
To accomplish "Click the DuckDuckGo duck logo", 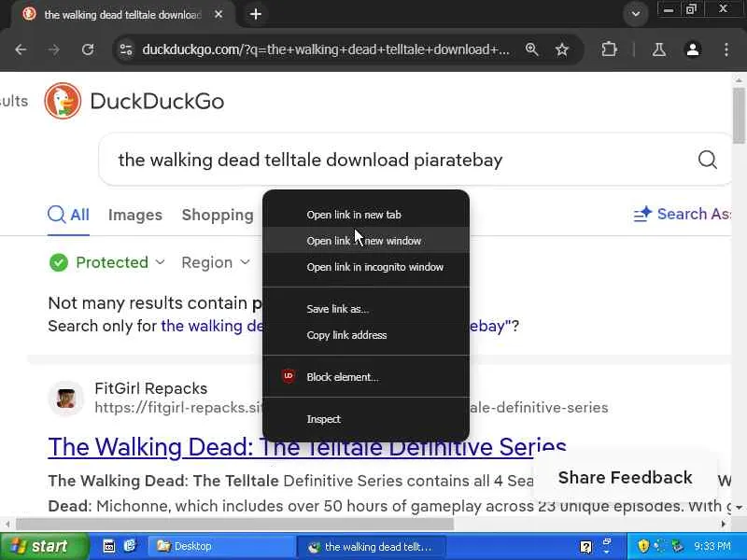I will pos(63,101).
